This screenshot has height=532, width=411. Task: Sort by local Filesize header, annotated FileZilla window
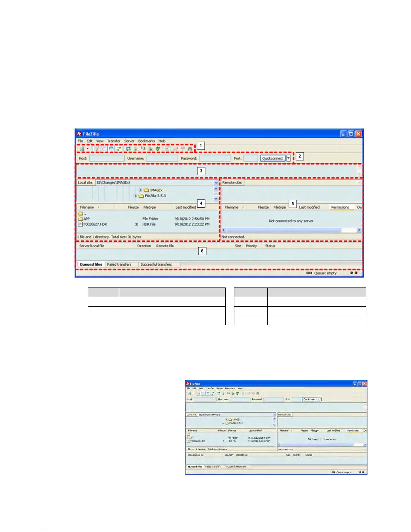128,207
